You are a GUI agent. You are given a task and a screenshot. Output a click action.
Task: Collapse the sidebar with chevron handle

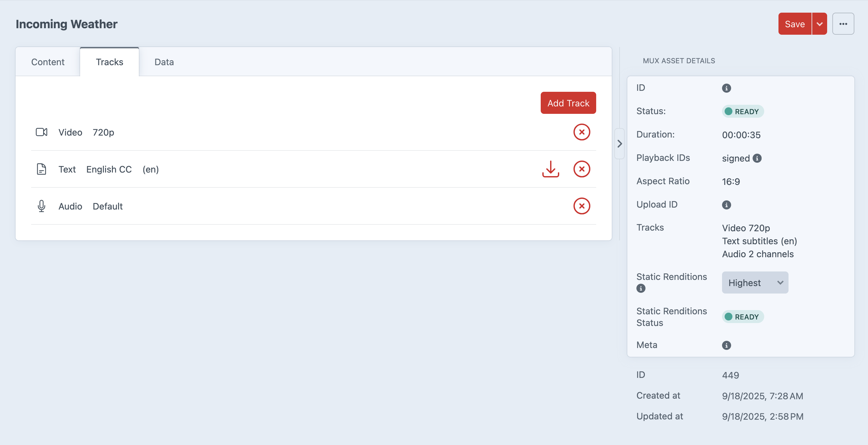[619, 144]
